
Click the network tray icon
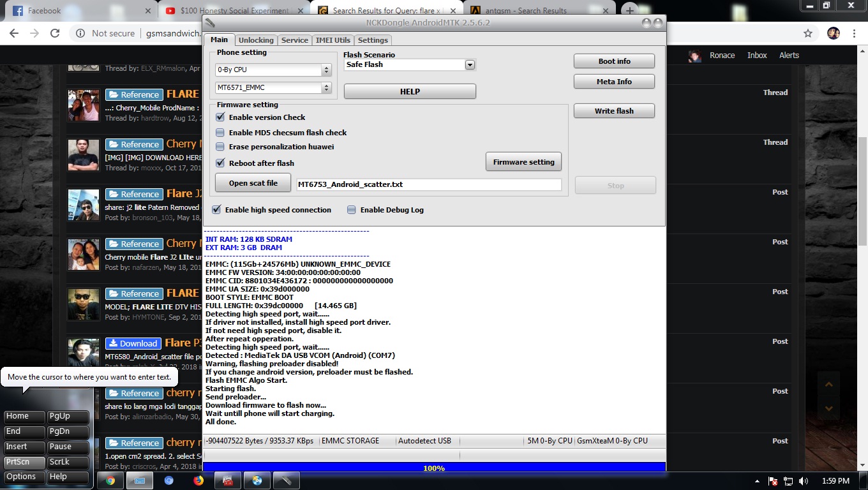tap(788, 481)
